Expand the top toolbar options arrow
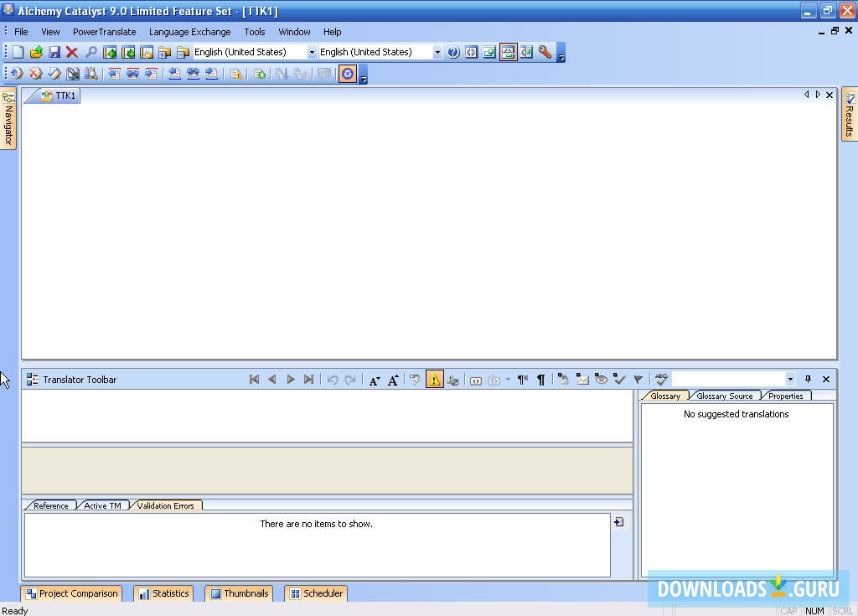Viewport: 858px width, 616px height. tap(561, 53)
